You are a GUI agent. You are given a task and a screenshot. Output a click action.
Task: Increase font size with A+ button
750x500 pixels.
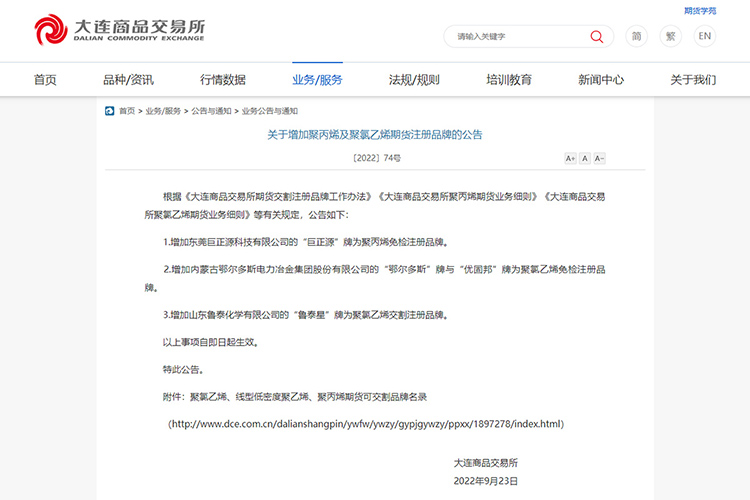click(570, 158)
